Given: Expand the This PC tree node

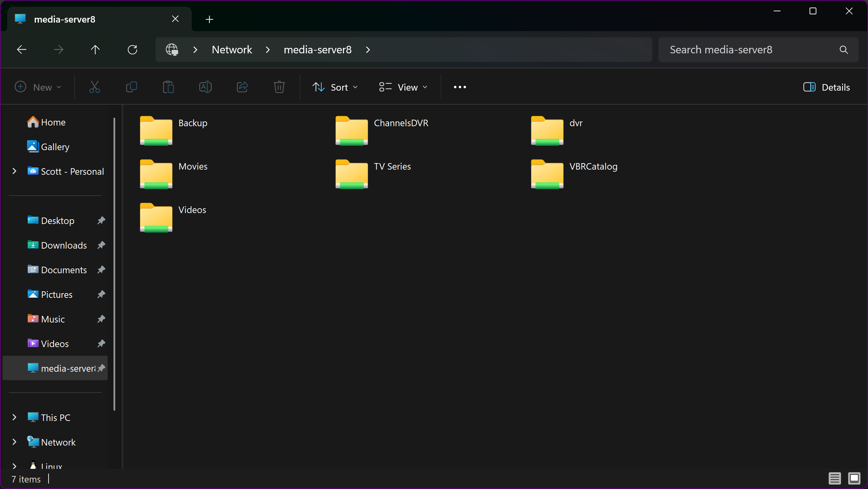Looking at the screenshot, I should [14, 417].
